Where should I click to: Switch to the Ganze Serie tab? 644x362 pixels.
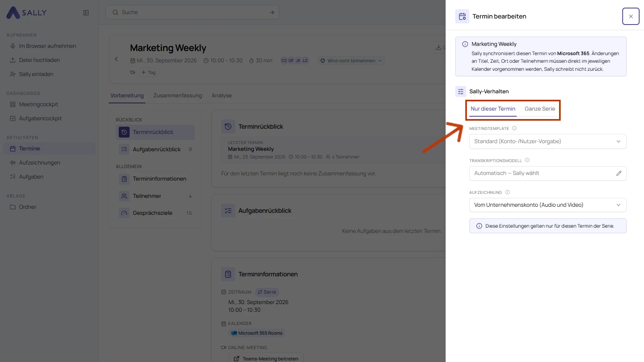click(540, 109)
